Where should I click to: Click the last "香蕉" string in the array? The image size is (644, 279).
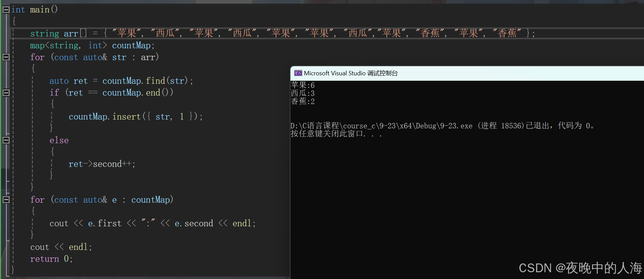click(x=507, y=33)
